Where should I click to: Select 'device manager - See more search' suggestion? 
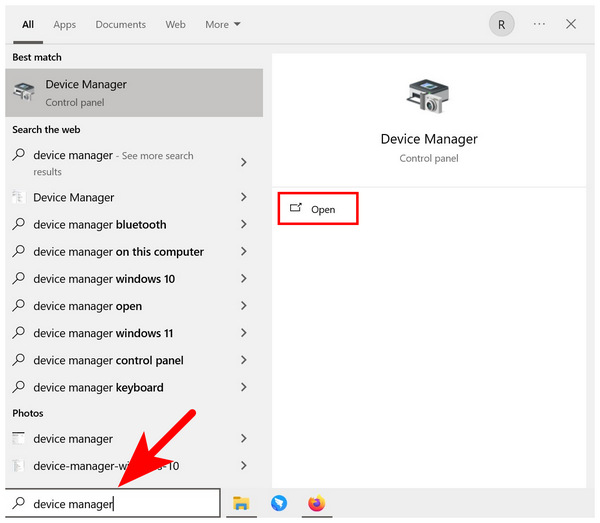134,163
